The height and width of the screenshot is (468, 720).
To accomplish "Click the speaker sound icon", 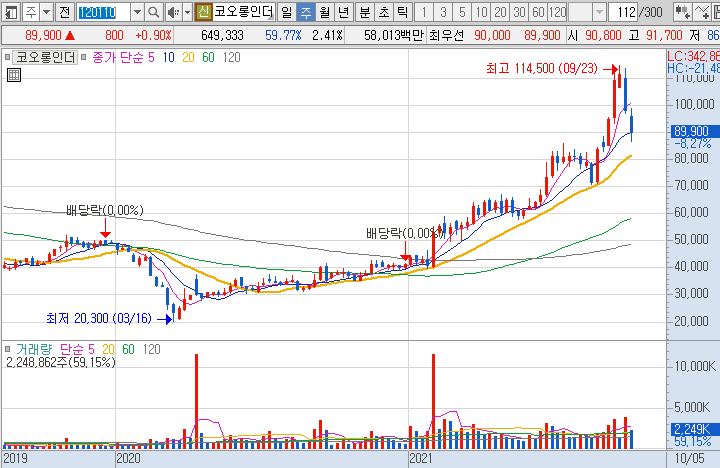I will [x=173, y=12].
